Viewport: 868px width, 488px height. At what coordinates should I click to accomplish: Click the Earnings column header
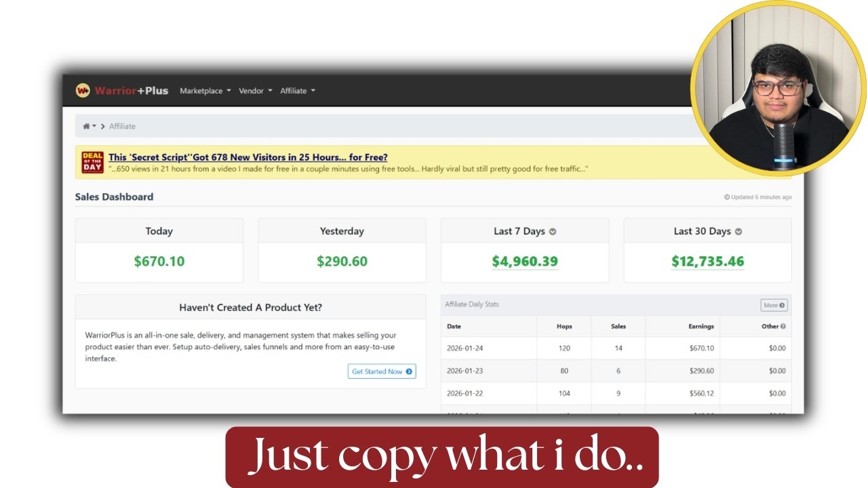(701, 327)
